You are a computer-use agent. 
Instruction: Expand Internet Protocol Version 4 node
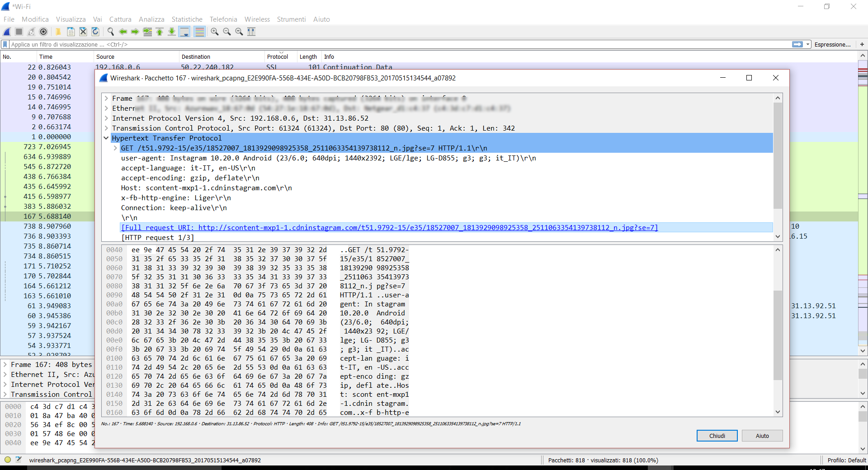[106, 118]
